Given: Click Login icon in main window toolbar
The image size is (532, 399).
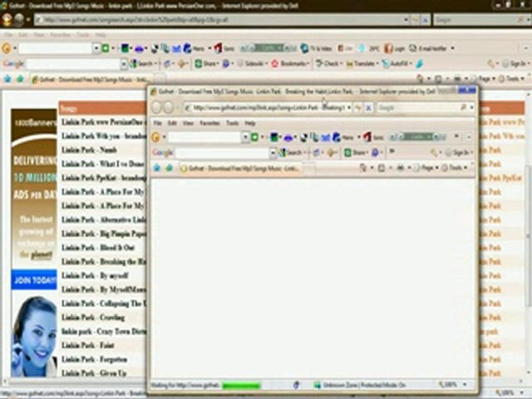Looking at the screenshot, I should (x=394, y=49).
